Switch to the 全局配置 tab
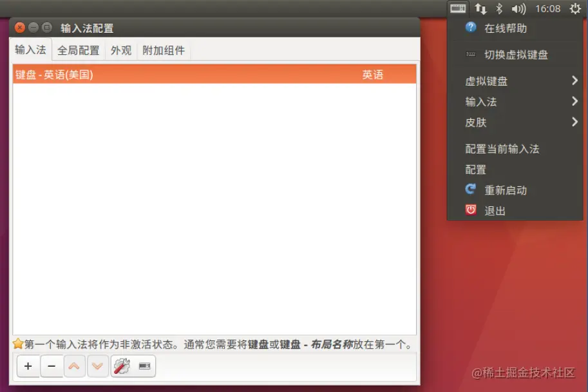 [x=79, y=50]
